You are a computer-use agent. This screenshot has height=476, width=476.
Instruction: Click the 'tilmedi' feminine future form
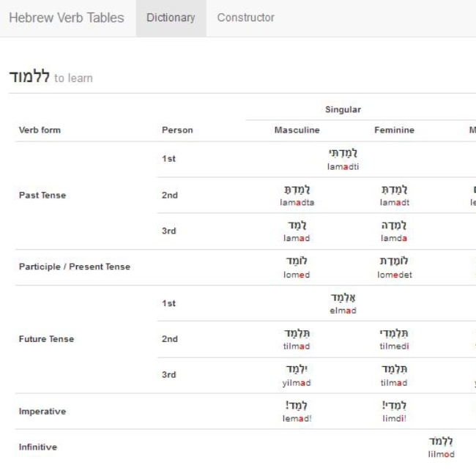394,339
